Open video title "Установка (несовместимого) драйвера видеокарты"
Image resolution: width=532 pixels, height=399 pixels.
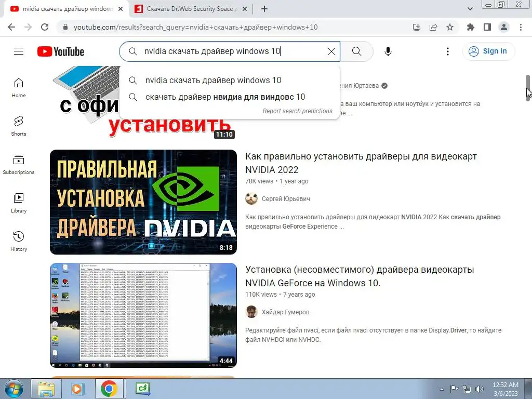[x=360, y=276]
